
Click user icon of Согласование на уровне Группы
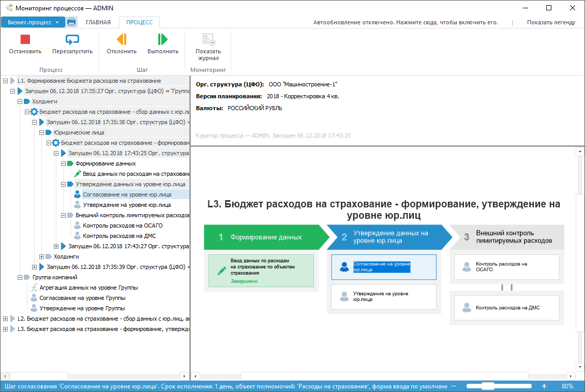click(34, 298)
